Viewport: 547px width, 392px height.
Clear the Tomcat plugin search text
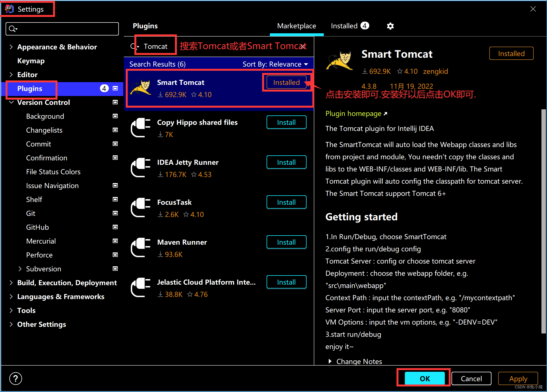click(x=303, y=46)
